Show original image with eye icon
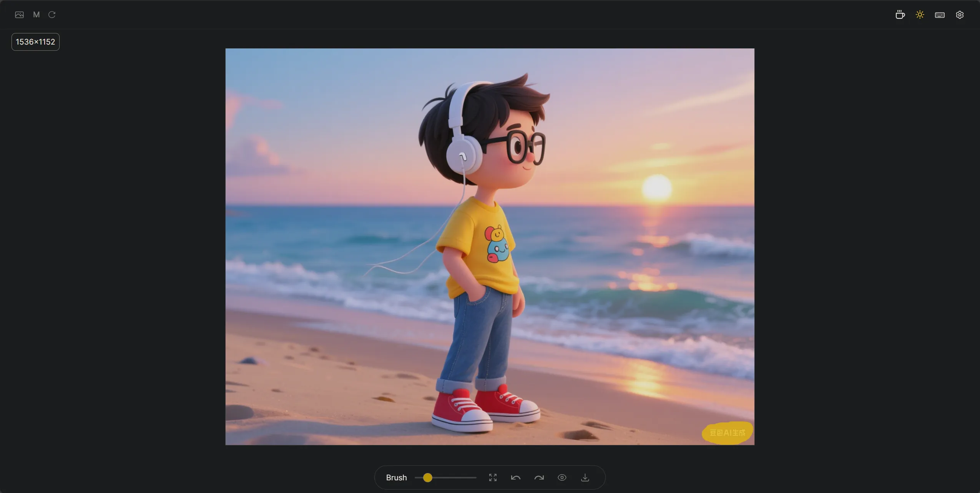 click(562, 478)
